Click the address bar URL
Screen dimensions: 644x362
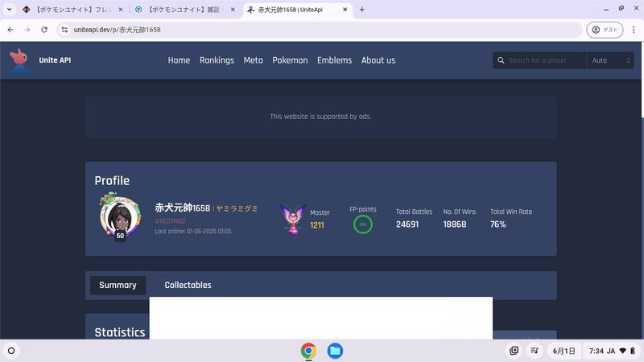point(117,30)
